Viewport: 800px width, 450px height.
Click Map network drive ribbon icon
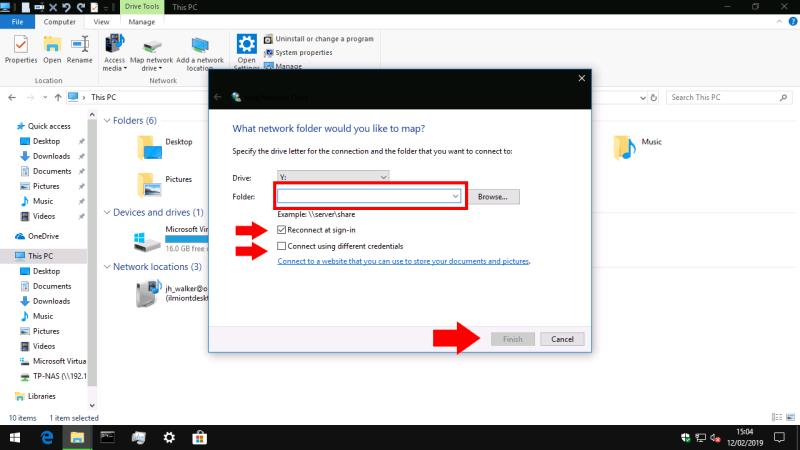[x=152, y=54]
